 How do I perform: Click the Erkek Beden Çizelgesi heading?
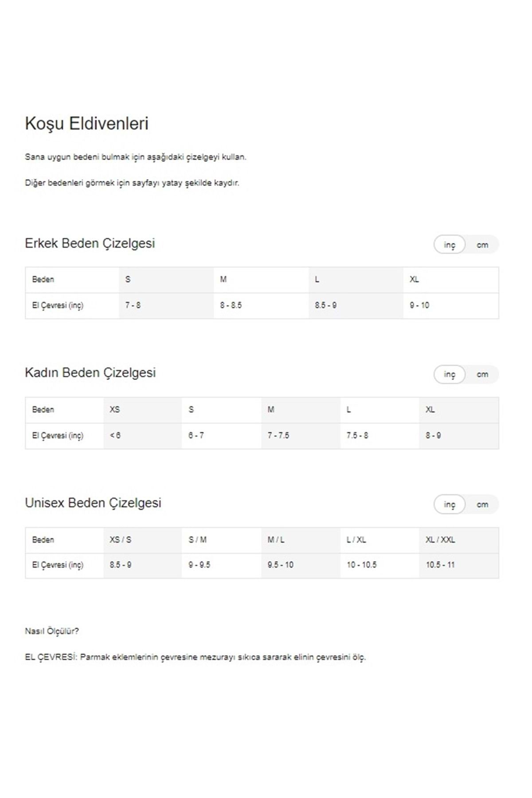[x=90, y=244]
